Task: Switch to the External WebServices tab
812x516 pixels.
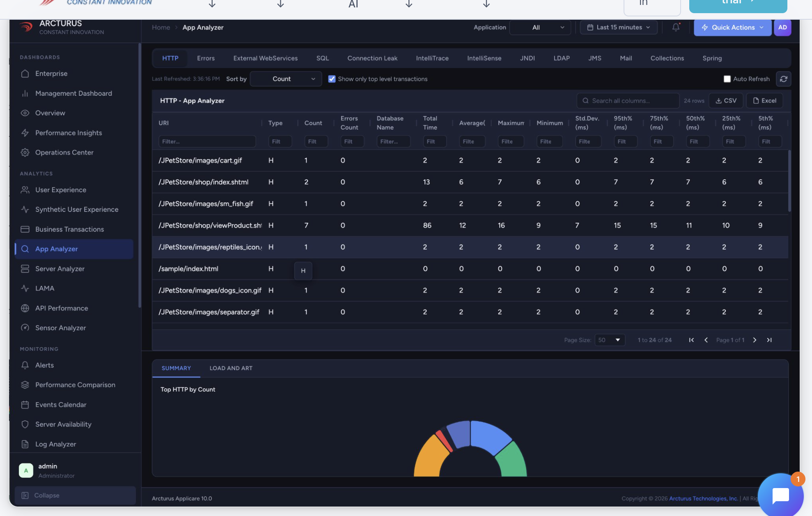Action: click(x=265, y=58)
